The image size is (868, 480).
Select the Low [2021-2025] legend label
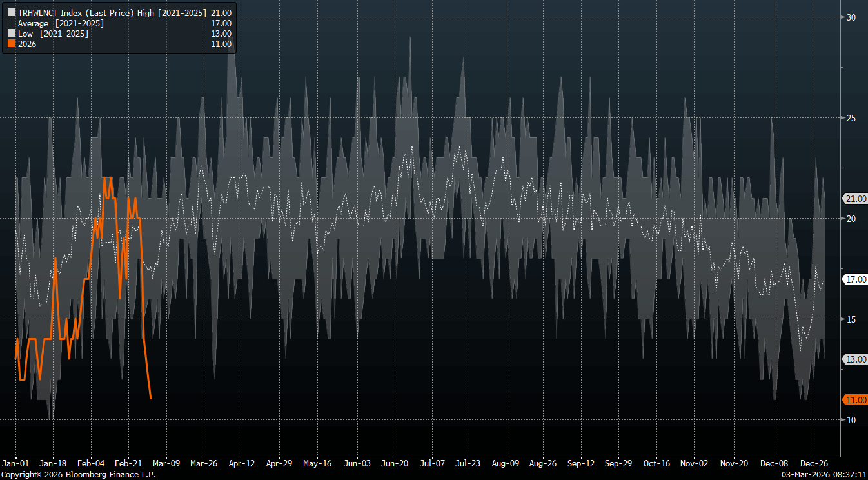53,34
